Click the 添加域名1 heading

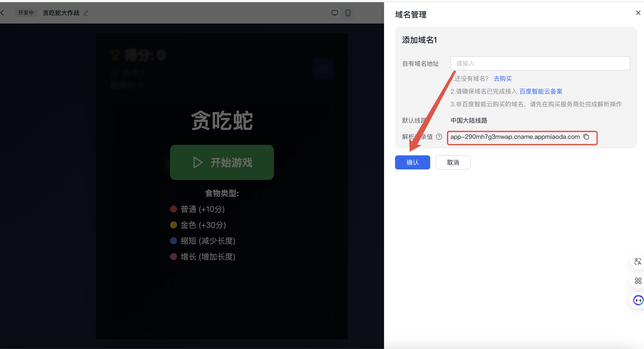[419, 40]
